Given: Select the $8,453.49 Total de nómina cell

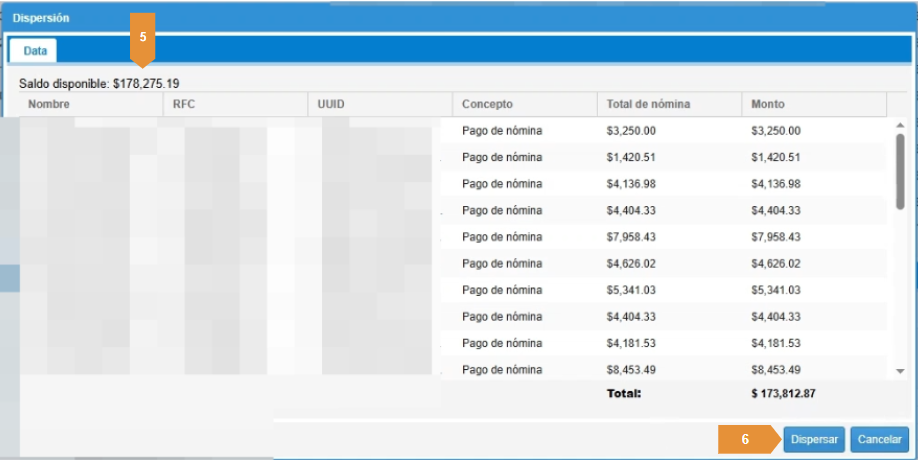Looking at the screenshot, I should point(631,370).
